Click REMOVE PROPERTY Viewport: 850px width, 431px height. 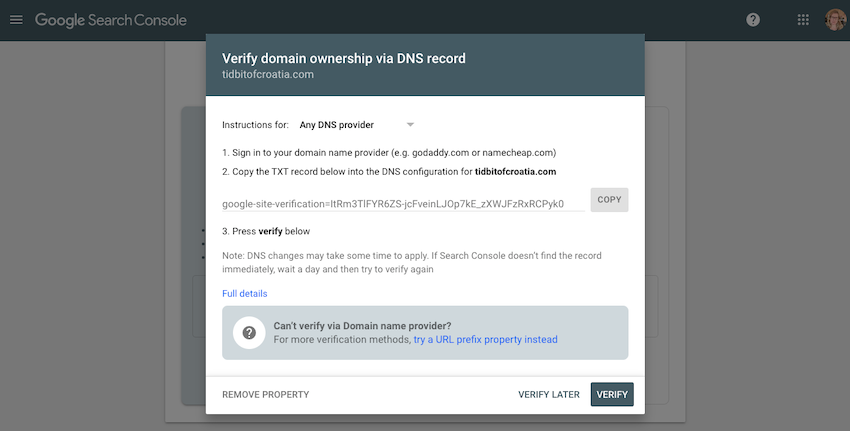click(x=266, y=395)
